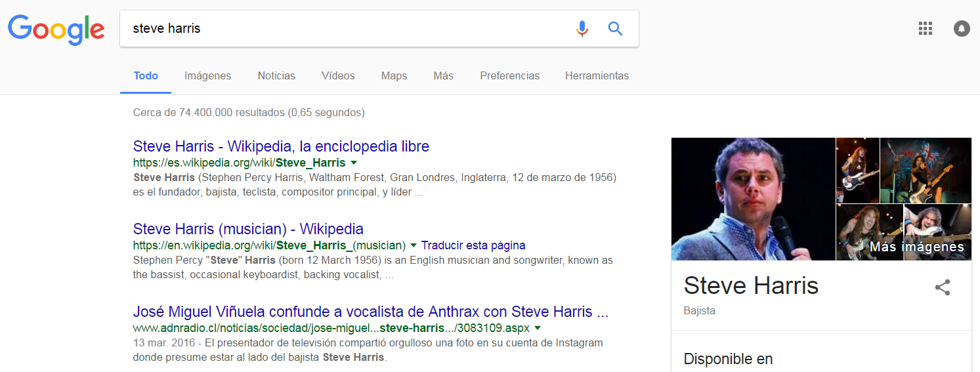980x372 pixels.
Task: Go to the Vídeos tab
Action: [338, 75]
